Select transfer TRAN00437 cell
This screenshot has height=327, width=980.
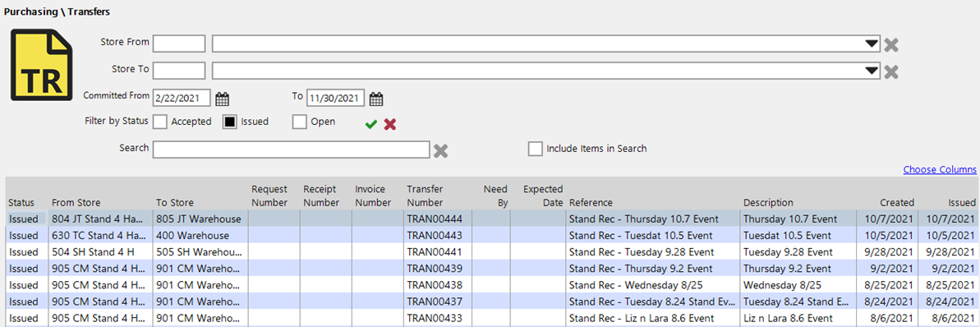point(438,301)
